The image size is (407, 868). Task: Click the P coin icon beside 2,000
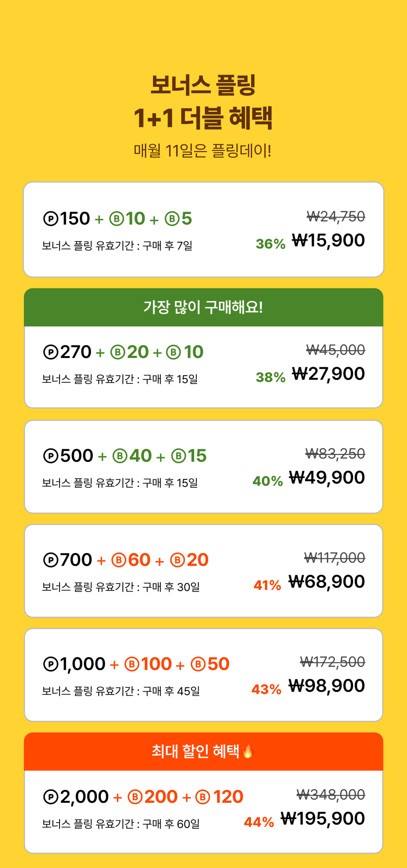[x=50, y=797]
